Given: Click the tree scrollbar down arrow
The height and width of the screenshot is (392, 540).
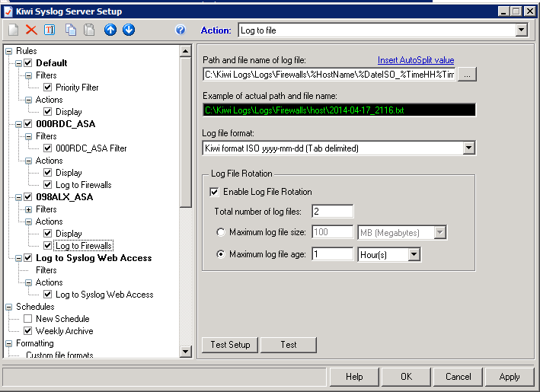Looking at the screenshot, I should tap(185, 352).
